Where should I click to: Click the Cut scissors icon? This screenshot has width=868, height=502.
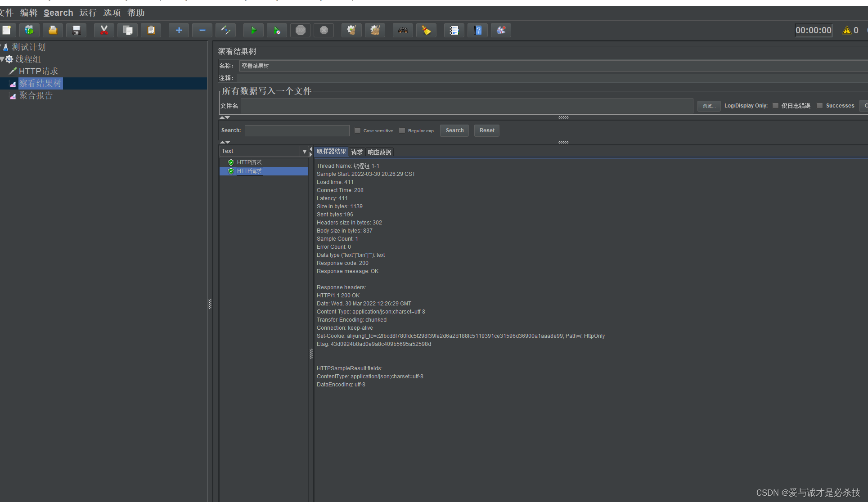(104, 31)
